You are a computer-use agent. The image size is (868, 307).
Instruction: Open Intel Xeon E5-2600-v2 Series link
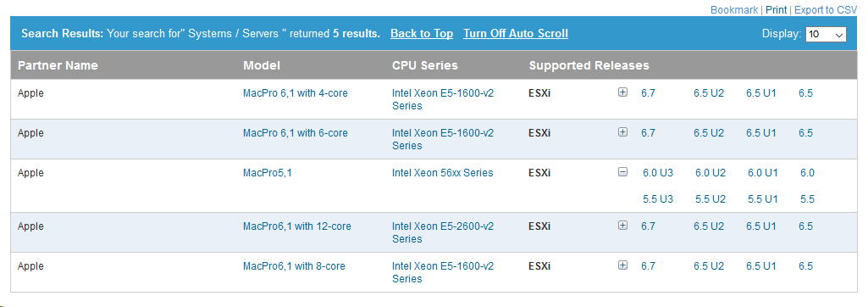443,232
